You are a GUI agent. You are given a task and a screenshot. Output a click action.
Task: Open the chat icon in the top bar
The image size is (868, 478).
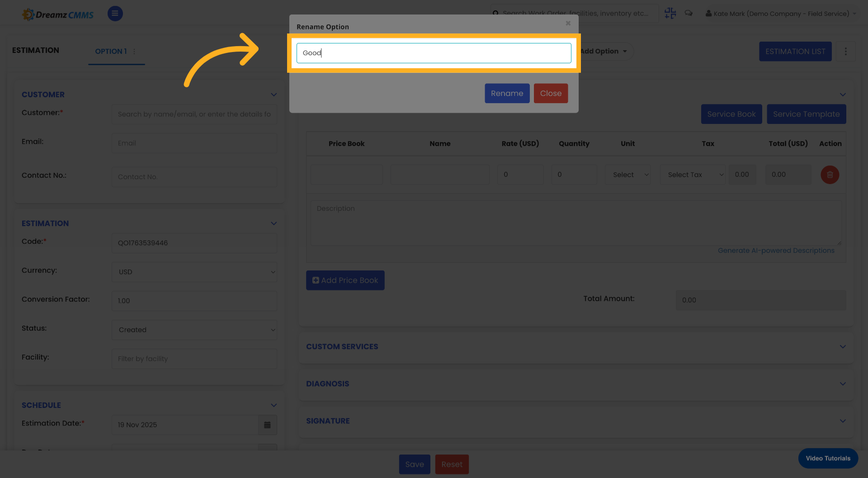point(689,13)
